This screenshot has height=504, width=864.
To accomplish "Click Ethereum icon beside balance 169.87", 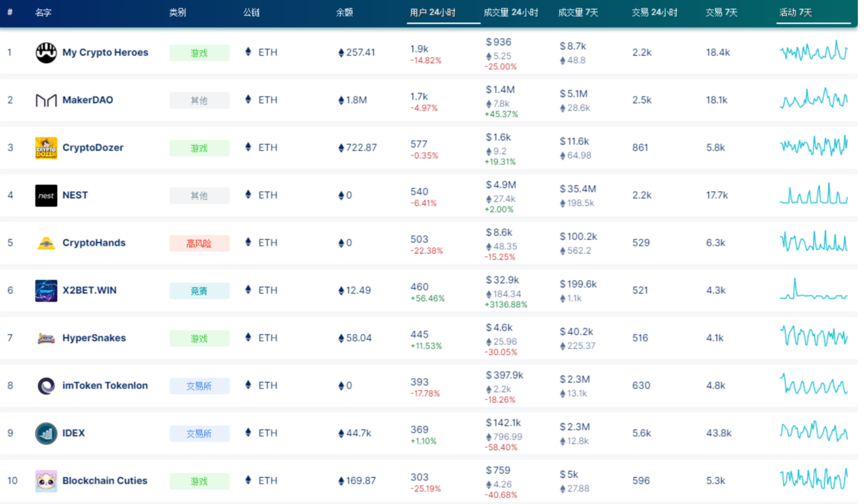I will [341, 481].
